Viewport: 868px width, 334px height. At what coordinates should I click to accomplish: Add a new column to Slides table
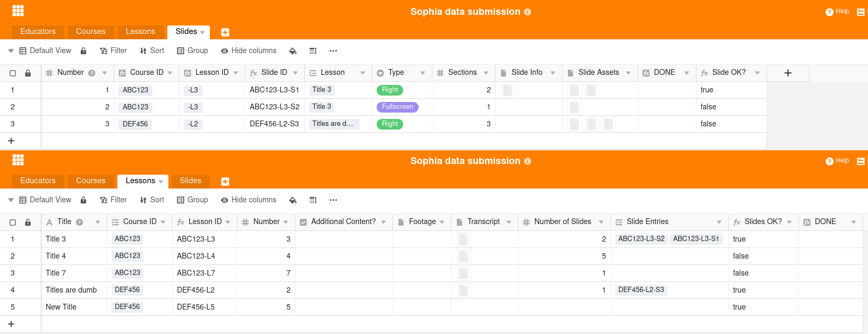[788, 73]
